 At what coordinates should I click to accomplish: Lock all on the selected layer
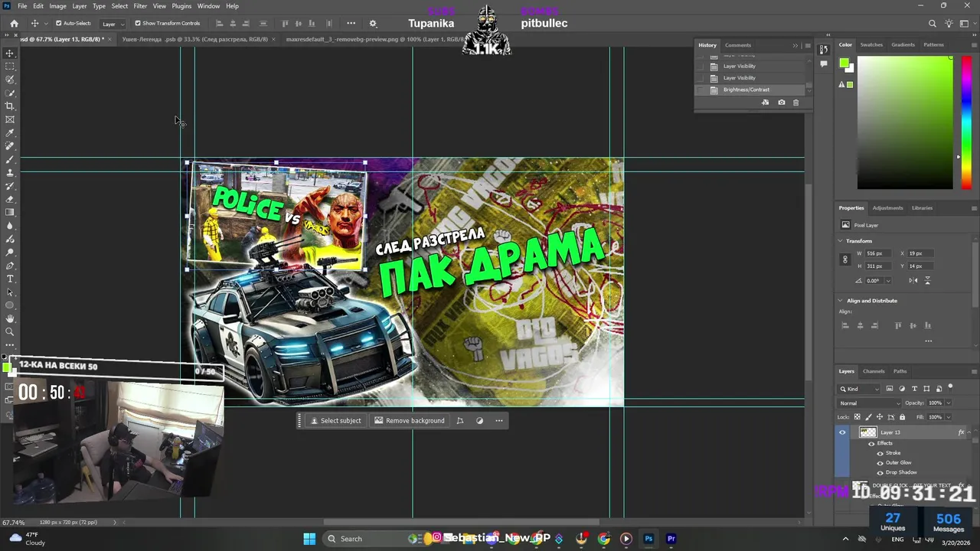coord(902,417)
